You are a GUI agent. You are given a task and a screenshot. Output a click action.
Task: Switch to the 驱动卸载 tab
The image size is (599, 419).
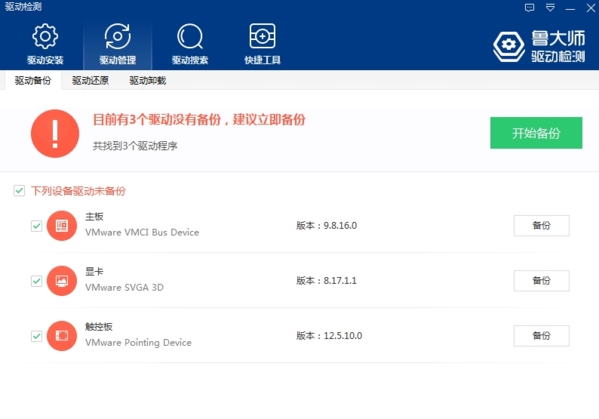[x=148, y=81]
